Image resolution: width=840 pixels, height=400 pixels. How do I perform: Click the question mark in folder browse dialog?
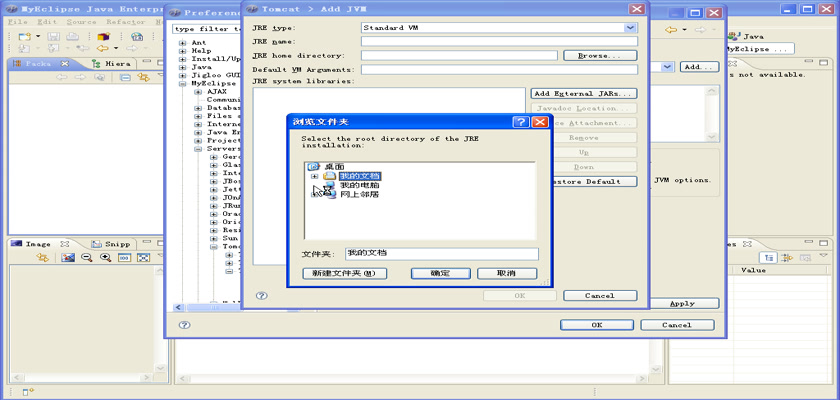pos(521,122)
